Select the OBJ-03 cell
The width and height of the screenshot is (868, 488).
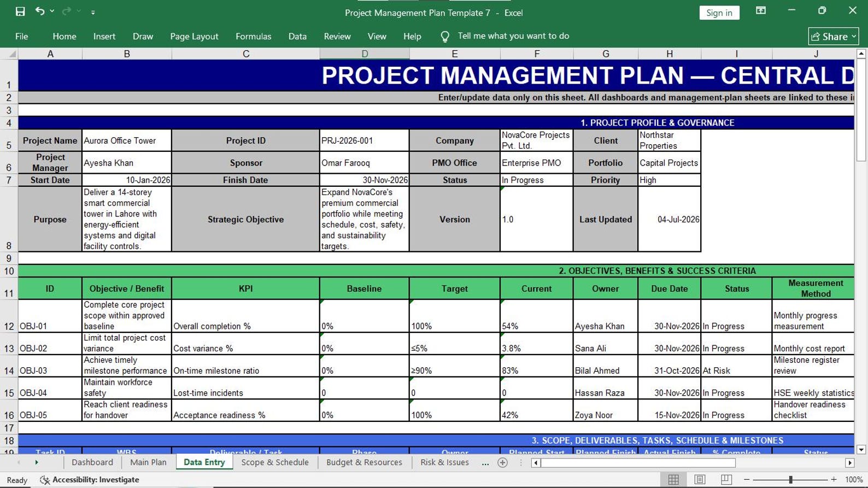[x=50, y=366]
